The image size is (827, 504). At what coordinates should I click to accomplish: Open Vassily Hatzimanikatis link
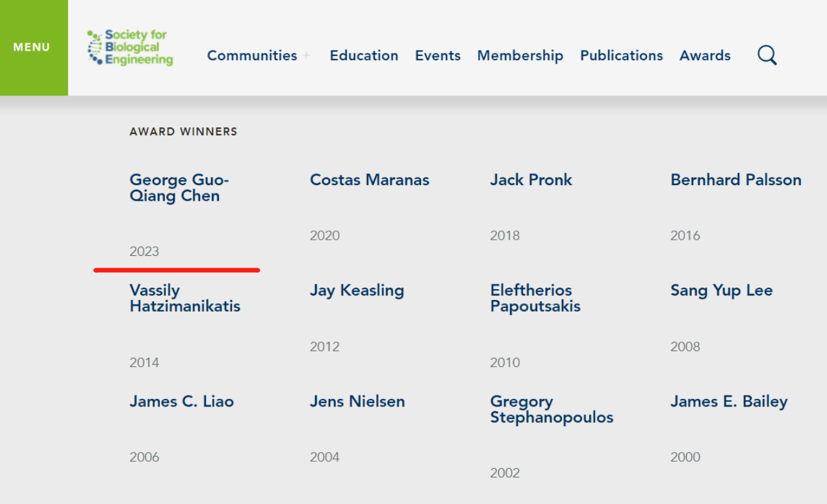click(x=185, y=298)
